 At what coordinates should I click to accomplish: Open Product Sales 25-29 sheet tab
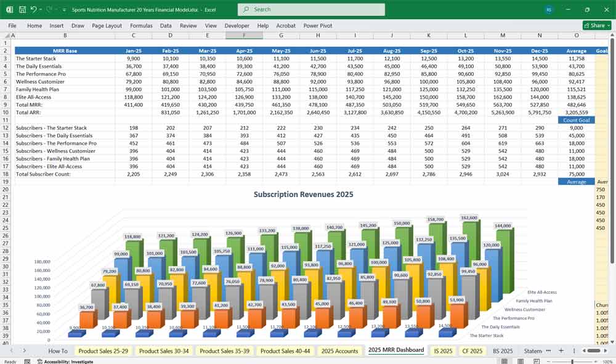103,350
